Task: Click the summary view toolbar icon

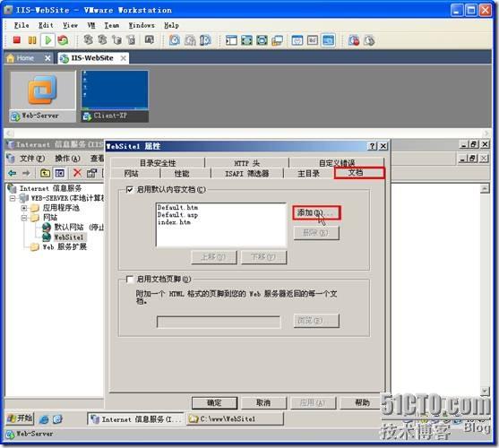Action: click(x=297, y=40)
